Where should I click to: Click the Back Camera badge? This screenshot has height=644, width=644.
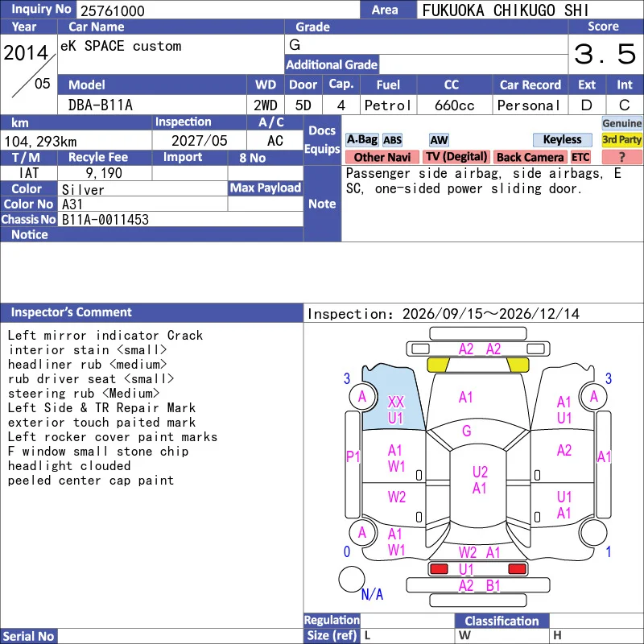530,157
